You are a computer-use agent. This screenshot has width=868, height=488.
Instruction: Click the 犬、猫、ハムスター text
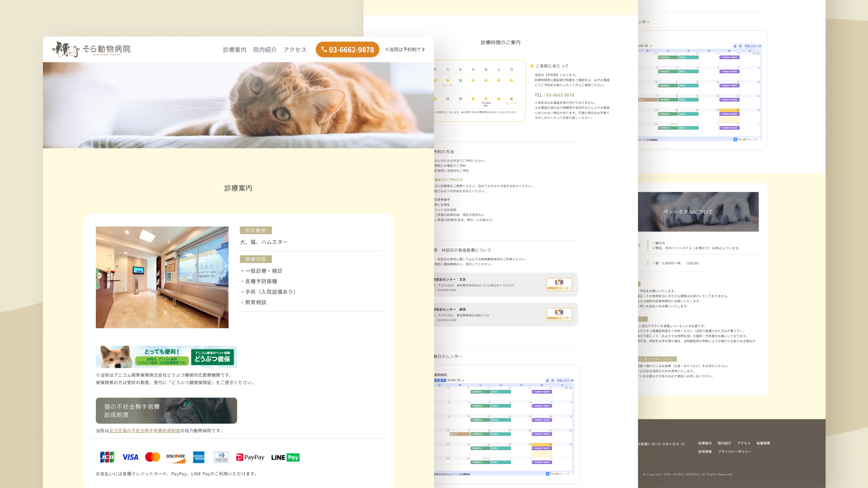[264, 242]
